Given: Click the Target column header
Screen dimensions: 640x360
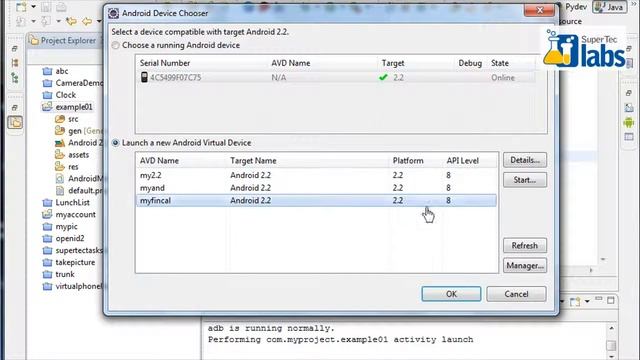Looking at the screenshot, I should 393,63.
